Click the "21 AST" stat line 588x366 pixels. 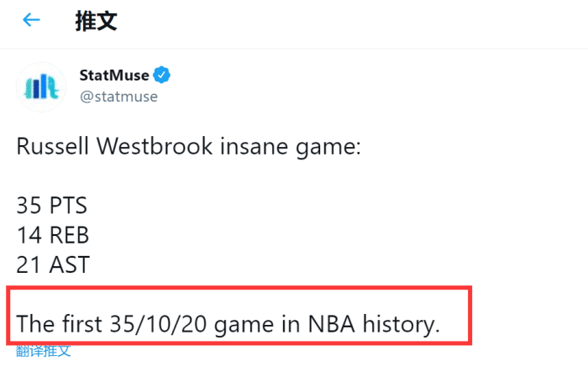52,264
